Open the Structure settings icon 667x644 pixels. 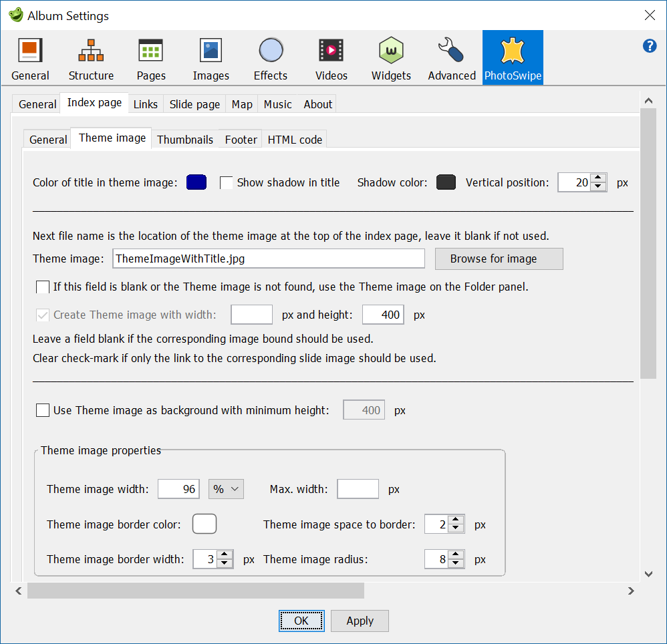coord(91,57)
